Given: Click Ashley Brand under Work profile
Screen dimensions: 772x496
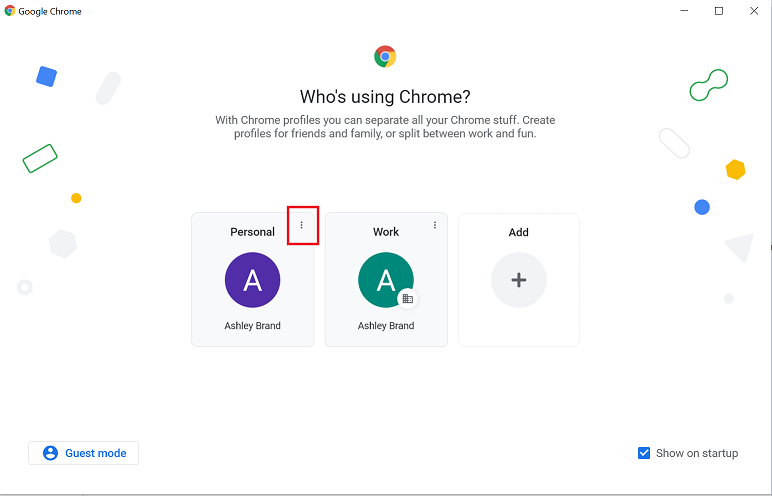Looking at the screenshot, I should tap(386, 326).
